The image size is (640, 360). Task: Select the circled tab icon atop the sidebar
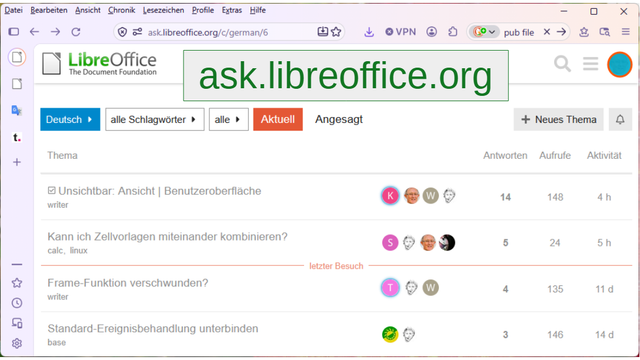(x=17, y=57)
